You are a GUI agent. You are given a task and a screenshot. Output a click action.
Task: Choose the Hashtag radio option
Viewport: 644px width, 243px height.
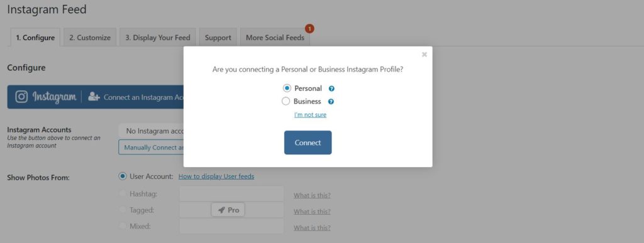point(123,193)
